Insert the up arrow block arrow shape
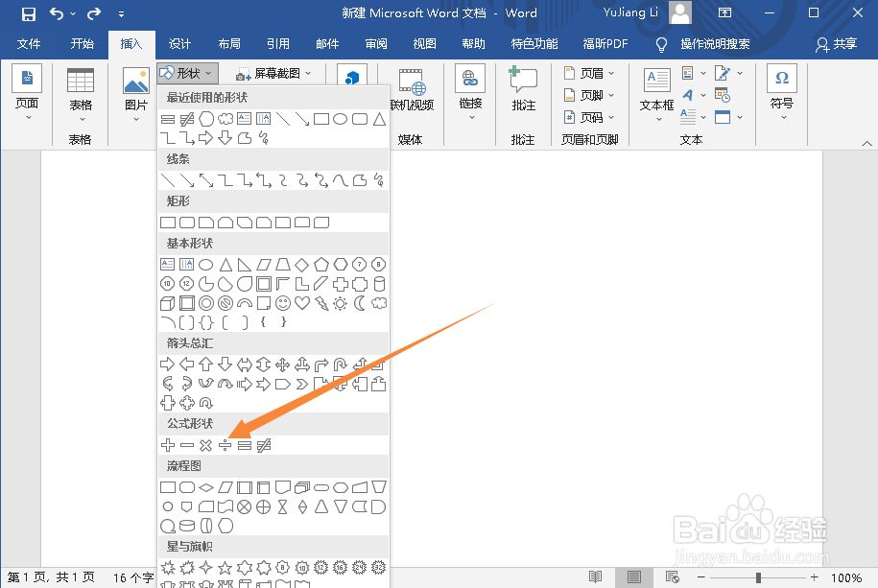Viewport: 878px width, 588px height. (206, 365)
